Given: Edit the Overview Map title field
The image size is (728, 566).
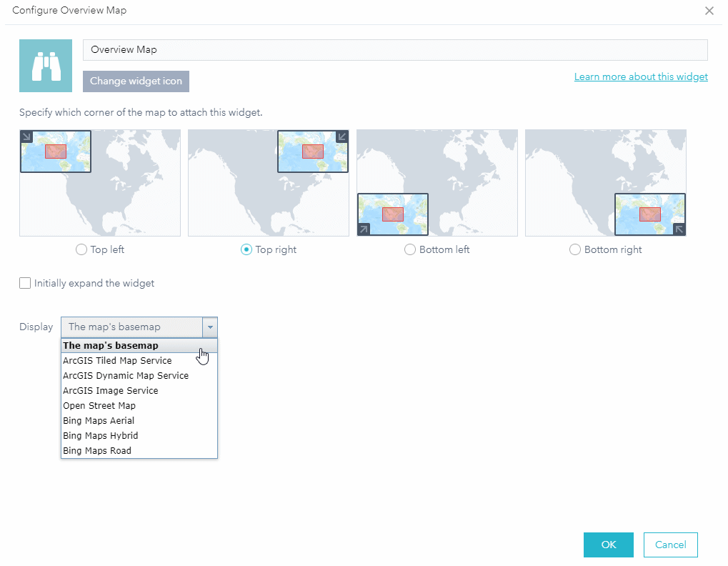Looking at the screenshot, I should tap(395, 50).
